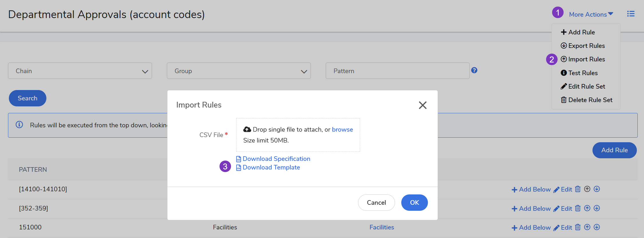Image resolution: width=644 pixels, height=238 pixels.
Task: Open the More Actions menu
Action: (x=591, y=14)
